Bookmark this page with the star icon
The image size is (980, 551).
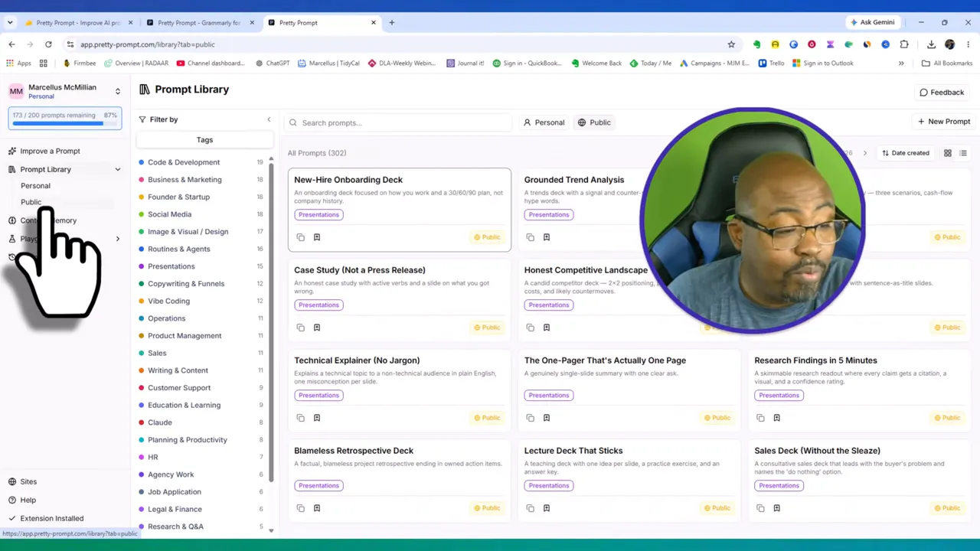coord(731,44)
